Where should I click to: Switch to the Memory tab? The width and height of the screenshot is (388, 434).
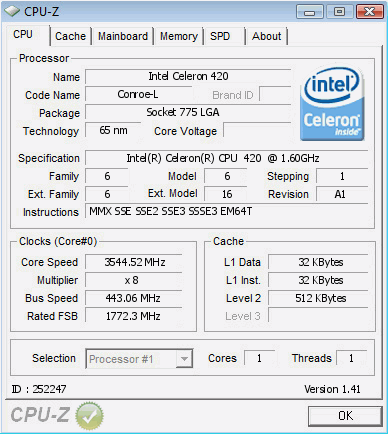pos(179,36)
